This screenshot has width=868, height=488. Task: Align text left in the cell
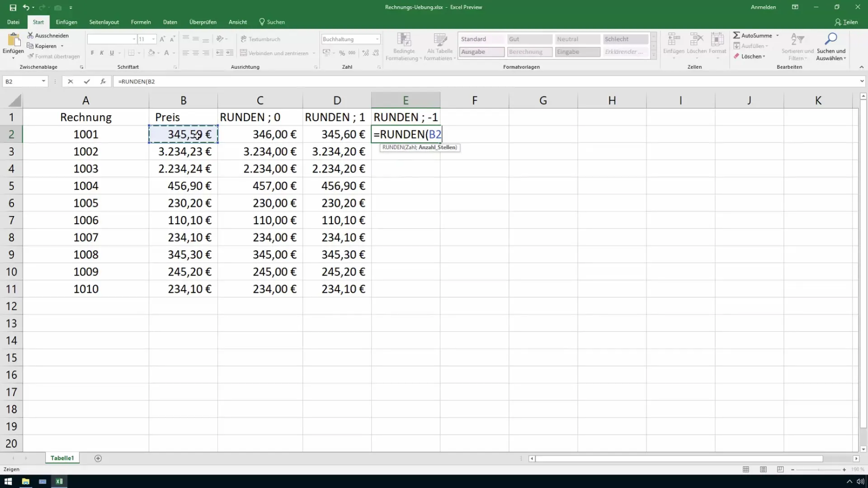click(186, 53)
